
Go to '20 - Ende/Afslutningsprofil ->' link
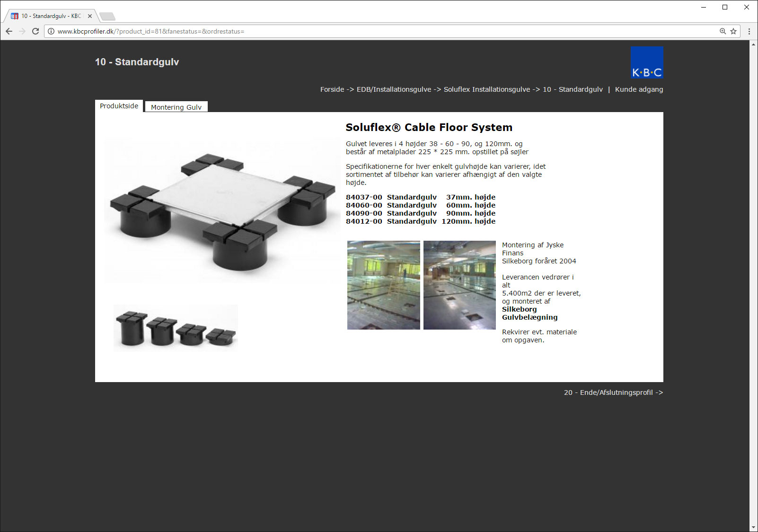pyautogui.click(x=613, y=392)
